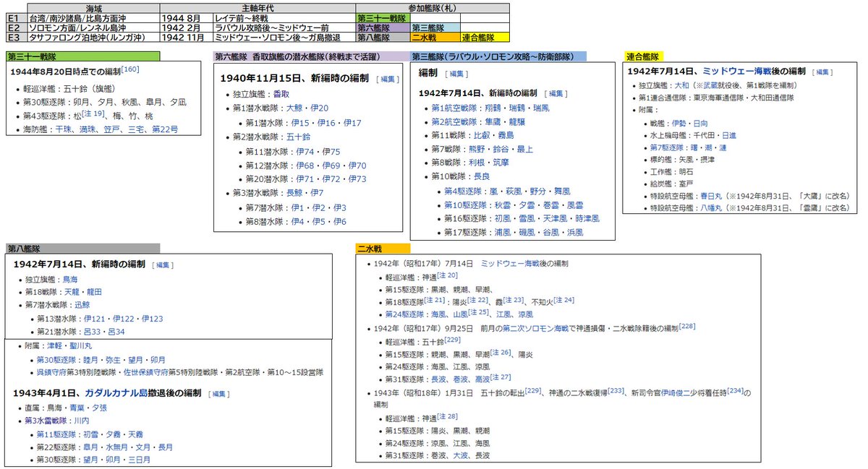Click 編集 beside 1940年11月15日 新編時の編制
Image resolution: width=868 pixels, height=469 pixels.
click(x=386, y=78)
